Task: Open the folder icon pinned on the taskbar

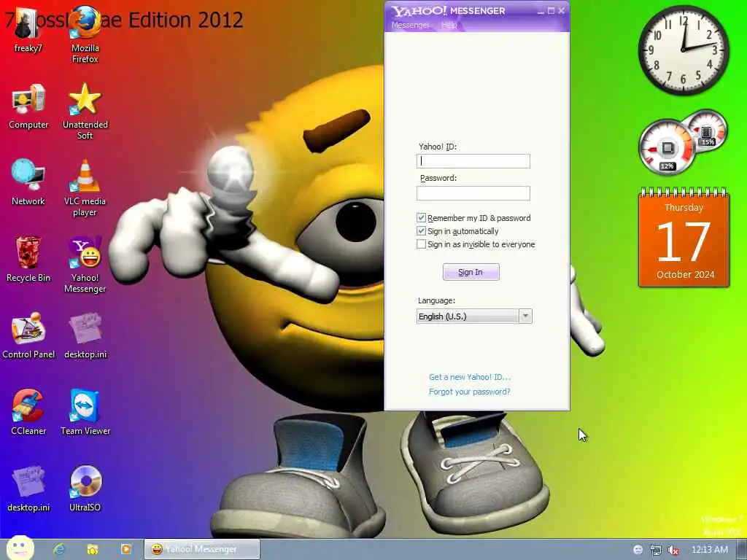Action: (x=93, y=550)
